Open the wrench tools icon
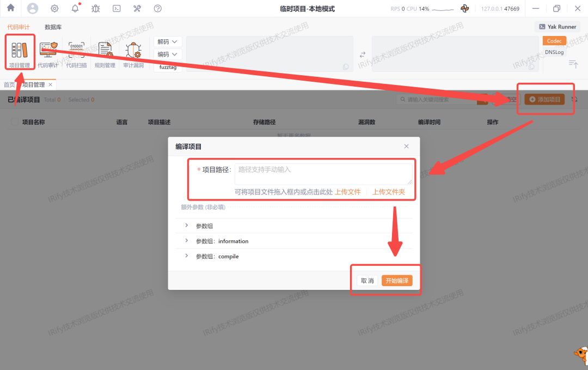 pyautogui.click(x=137, y=8)
